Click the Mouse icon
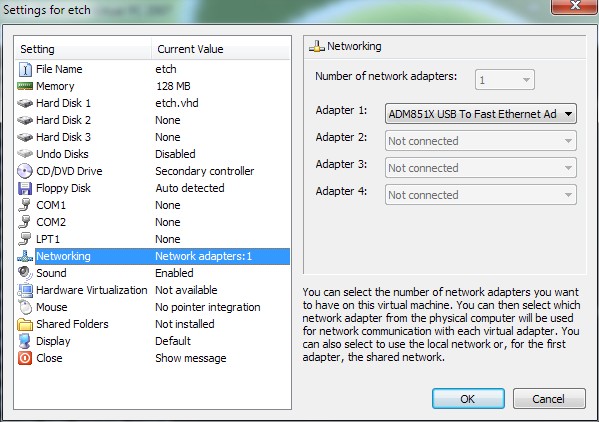The height and width of the screenshot is (422, 599). pyautogui.click(x=25, y=307)
